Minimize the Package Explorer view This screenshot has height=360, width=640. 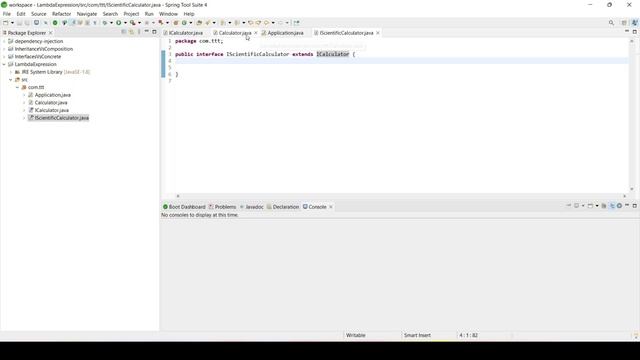tap(147, 32)
